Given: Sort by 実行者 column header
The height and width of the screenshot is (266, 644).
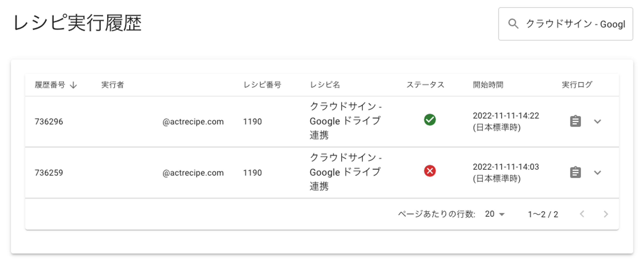Looking at the screenshot, I should 113,85.
